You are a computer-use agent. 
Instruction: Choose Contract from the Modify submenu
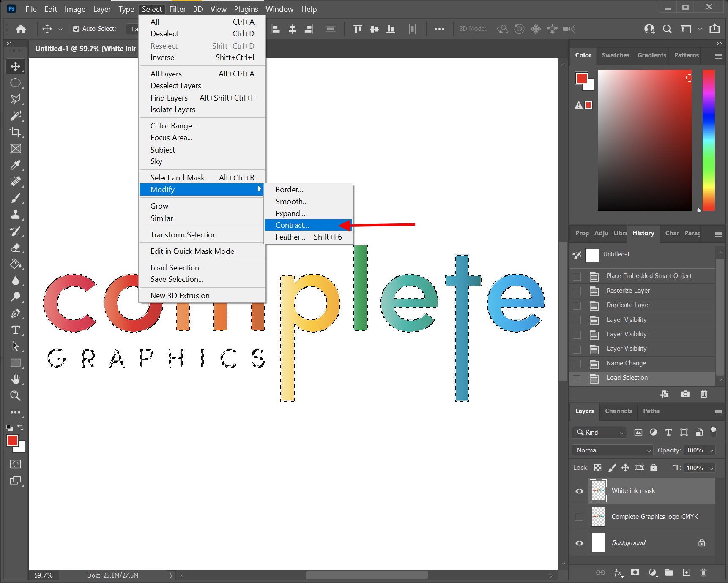pyautogui.click(x=292, y=225)
